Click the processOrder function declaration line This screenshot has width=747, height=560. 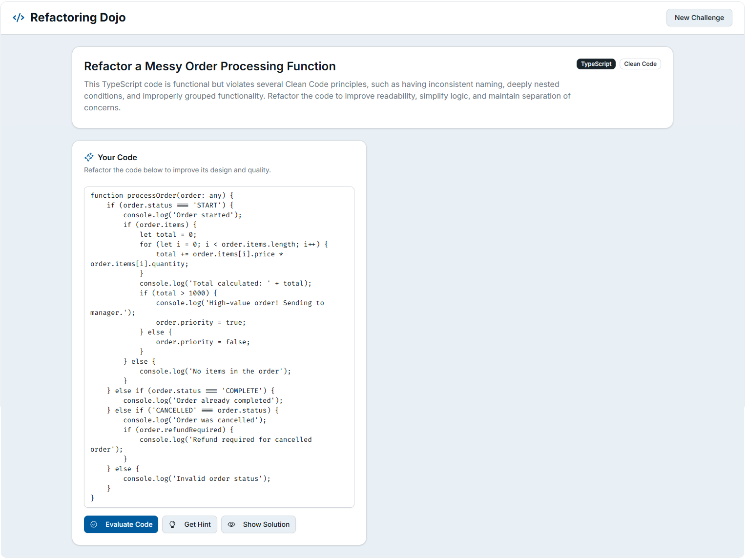(x=162, y=195)
